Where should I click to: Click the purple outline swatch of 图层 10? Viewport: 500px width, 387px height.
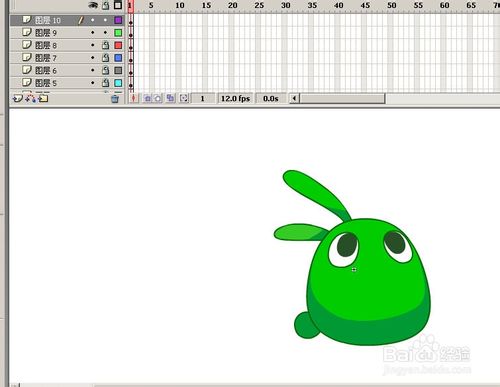(118, 20)
